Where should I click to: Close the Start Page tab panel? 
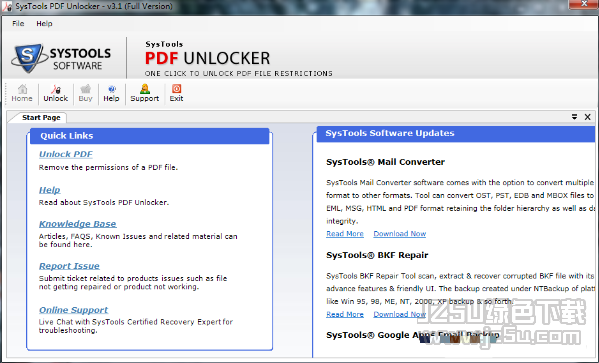588,117
